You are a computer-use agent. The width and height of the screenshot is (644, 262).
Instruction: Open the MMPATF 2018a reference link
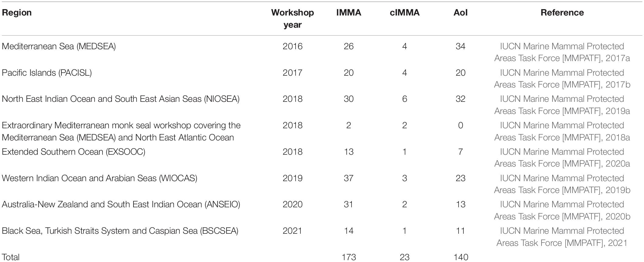tap(562, 131)
